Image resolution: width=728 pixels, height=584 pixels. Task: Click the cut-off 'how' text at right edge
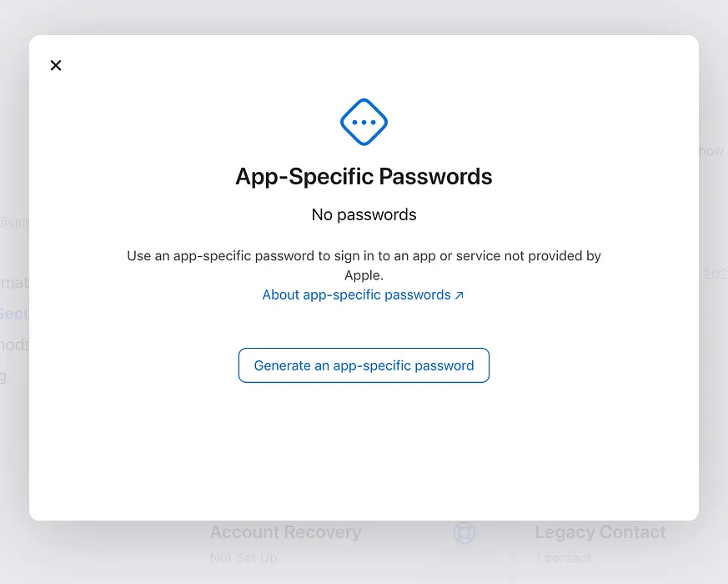(712, 151)
